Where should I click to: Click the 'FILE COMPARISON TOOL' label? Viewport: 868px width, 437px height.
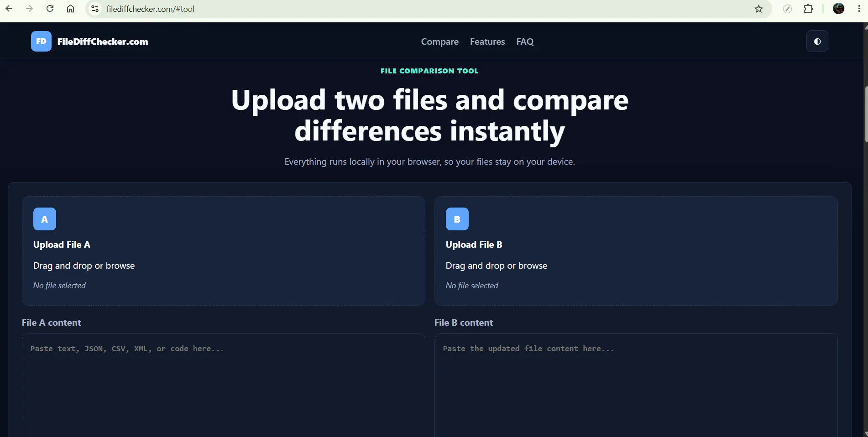click(429, 71)
